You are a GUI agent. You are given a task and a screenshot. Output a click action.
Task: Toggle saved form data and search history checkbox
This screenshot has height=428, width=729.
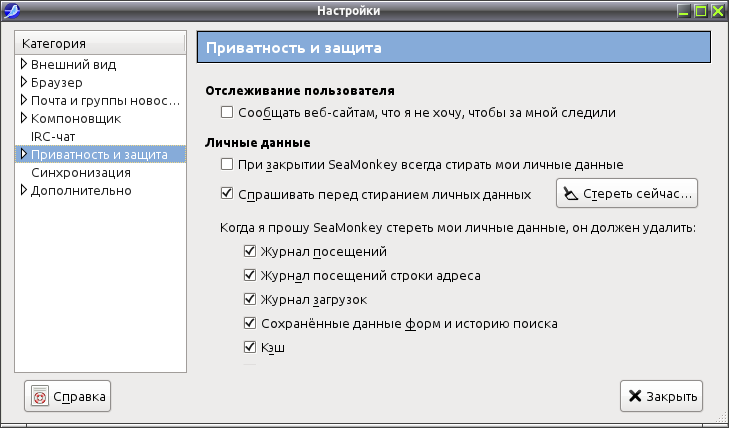pos(250,323)
